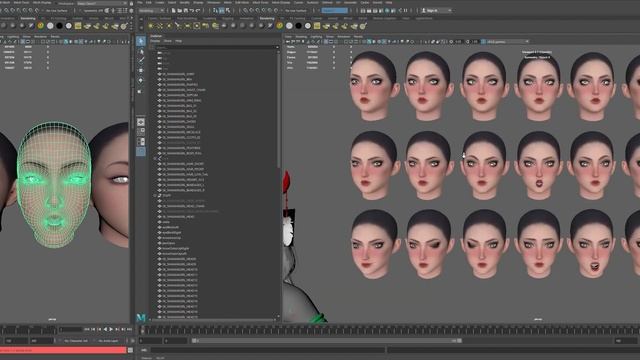Enable select by object type mode

(222, 11)
